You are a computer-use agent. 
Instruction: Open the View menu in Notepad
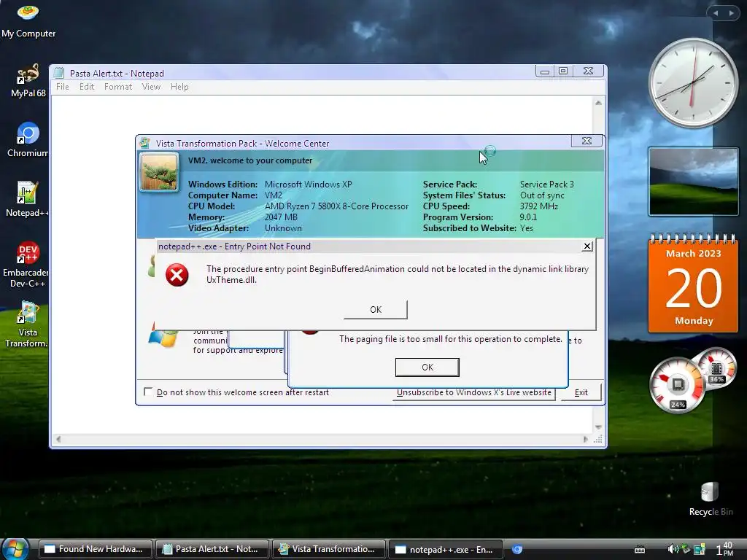(151, 87)
